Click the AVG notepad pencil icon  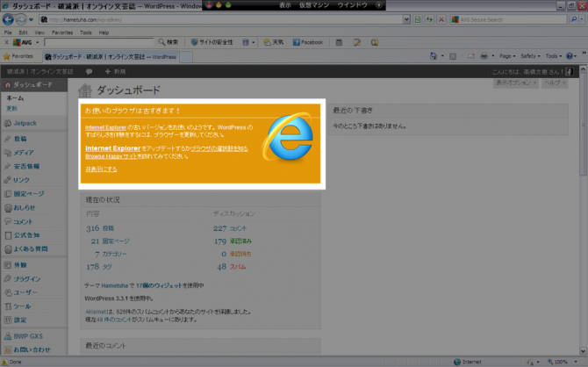coord(356,42)
